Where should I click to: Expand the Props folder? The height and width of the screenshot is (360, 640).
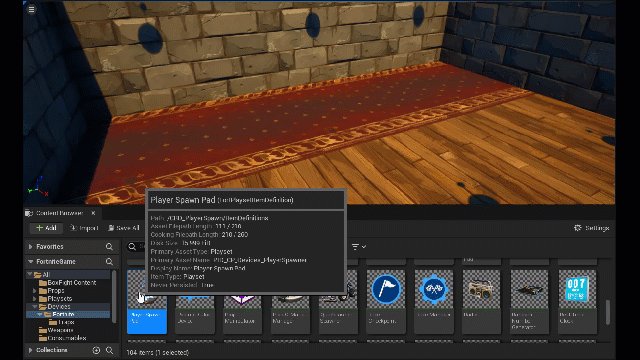(35, 291)
